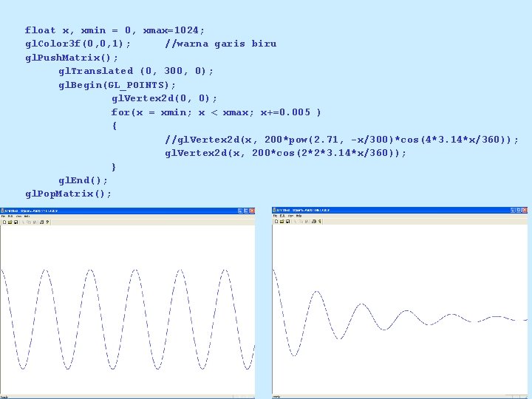The height and width of the screenshot is (399, 532).
Task: Click code line 'float x, xmin = 0, xmax=1024;'
Action: (115, 30)
